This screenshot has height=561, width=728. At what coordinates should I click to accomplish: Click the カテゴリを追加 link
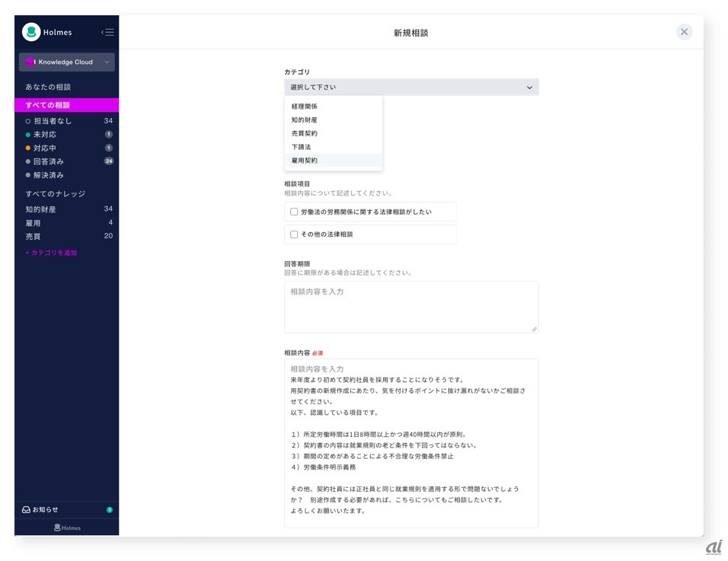pos(51,253)
